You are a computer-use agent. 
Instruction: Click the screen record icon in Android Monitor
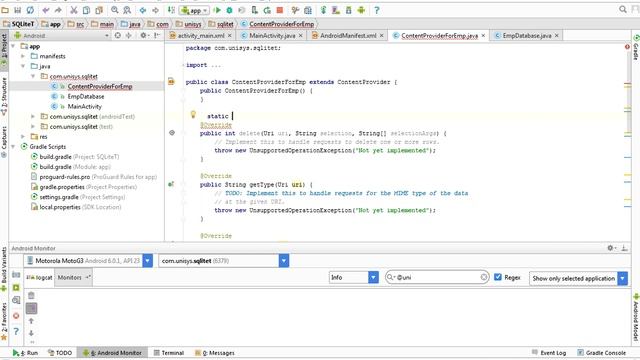[x=16, y=287]
